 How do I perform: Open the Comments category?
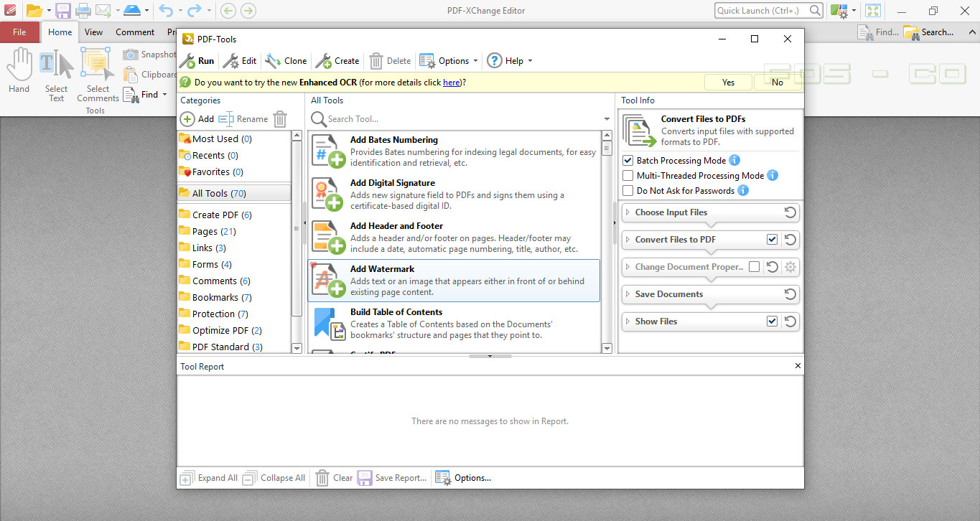coord(233,281)
